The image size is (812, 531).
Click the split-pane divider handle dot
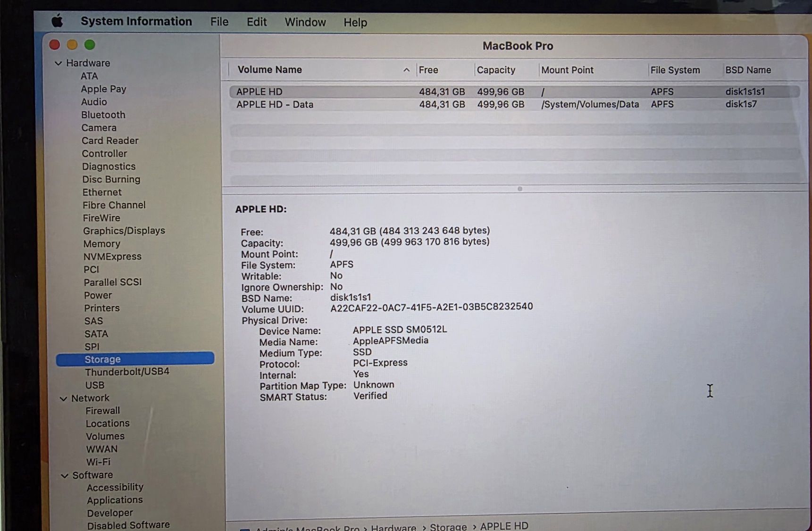(x=520, y=189)
